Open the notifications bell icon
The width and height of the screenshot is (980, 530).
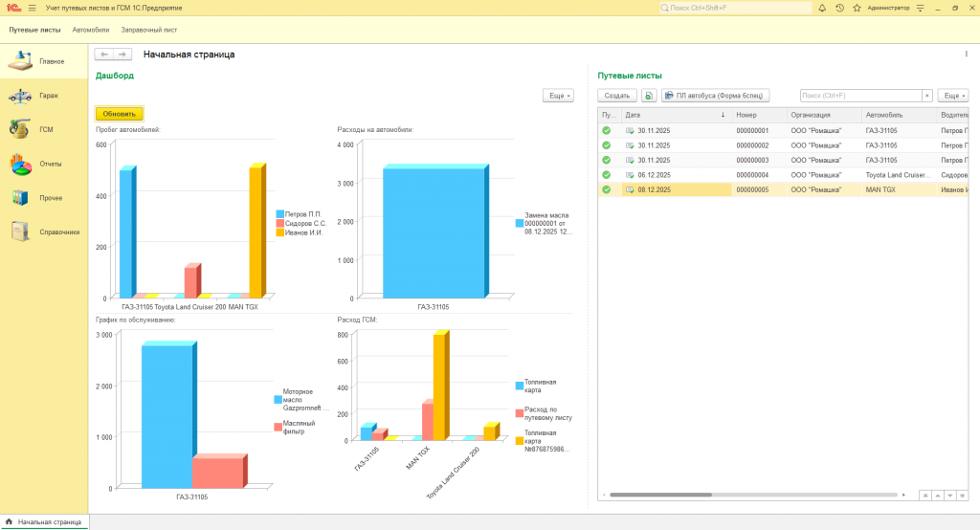(x=822, y=8)
